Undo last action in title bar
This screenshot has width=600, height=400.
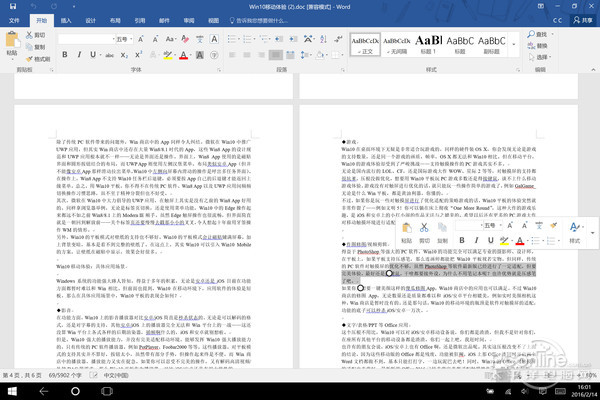(x=34, y=7)
